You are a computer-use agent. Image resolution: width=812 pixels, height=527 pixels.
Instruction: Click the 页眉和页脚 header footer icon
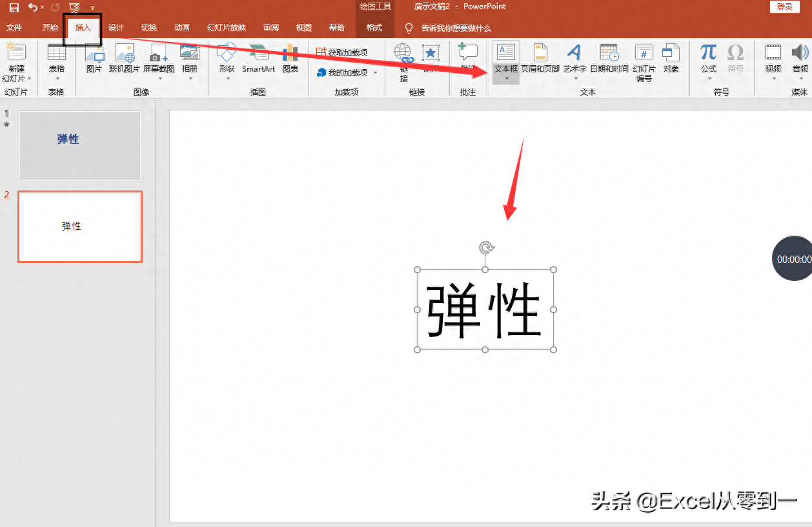coord(540,58)
